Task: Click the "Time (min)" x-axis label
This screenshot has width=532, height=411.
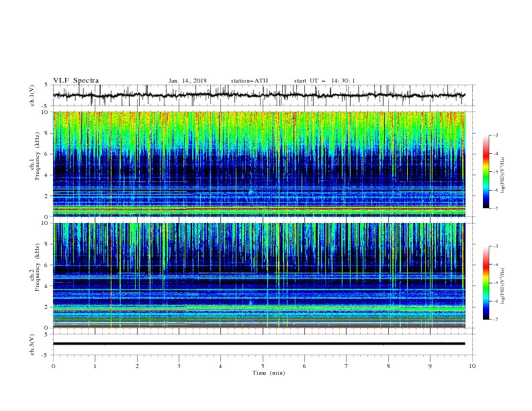Action: [x=269, y=373]
